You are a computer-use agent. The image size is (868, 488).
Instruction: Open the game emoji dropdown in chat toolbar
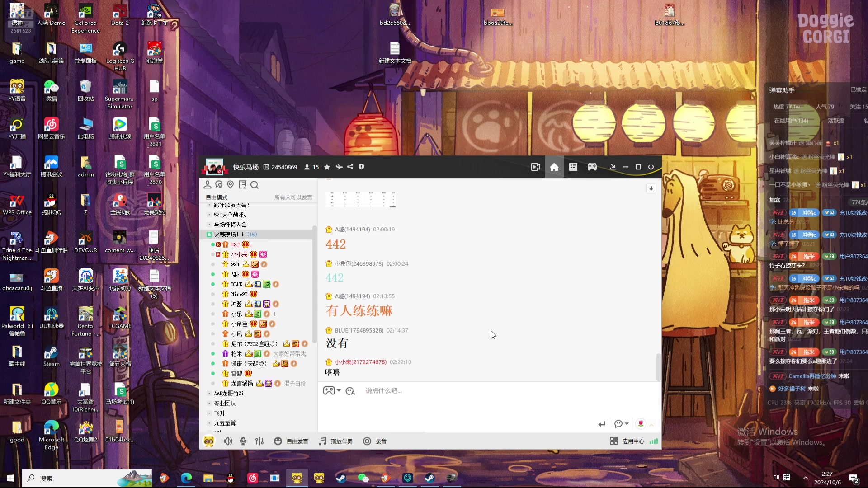[x=332, y=391]
